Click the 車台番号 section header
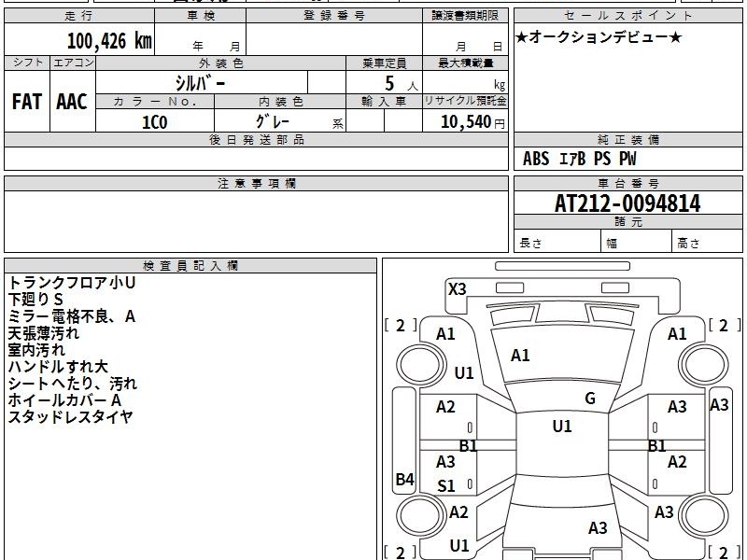Screen dimensions: 747x560 point(627,183)
